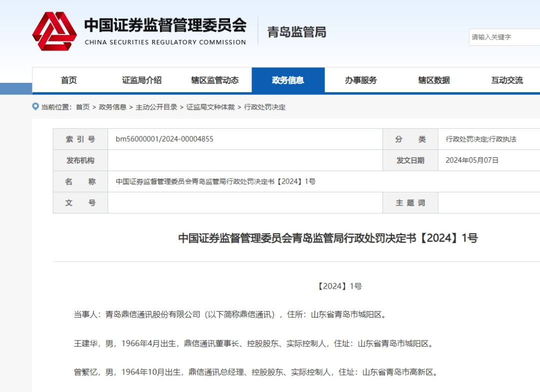Image resolution: width=540 pixels, height=392 pixels.
Task: Click the 发布机构 table label
Action: tap(80, 160)
